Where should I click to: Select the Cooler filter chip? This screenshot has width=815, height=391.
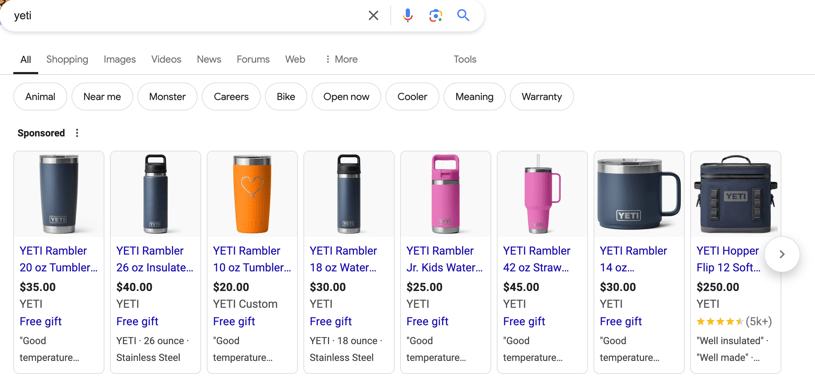click(x=412, y=97)
